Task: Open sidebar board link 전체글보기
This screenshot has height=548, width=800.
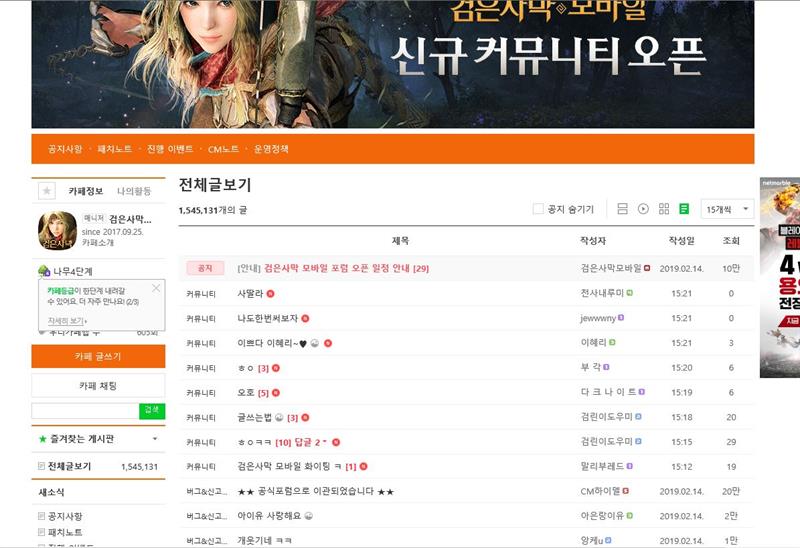Action: [69, 466]
